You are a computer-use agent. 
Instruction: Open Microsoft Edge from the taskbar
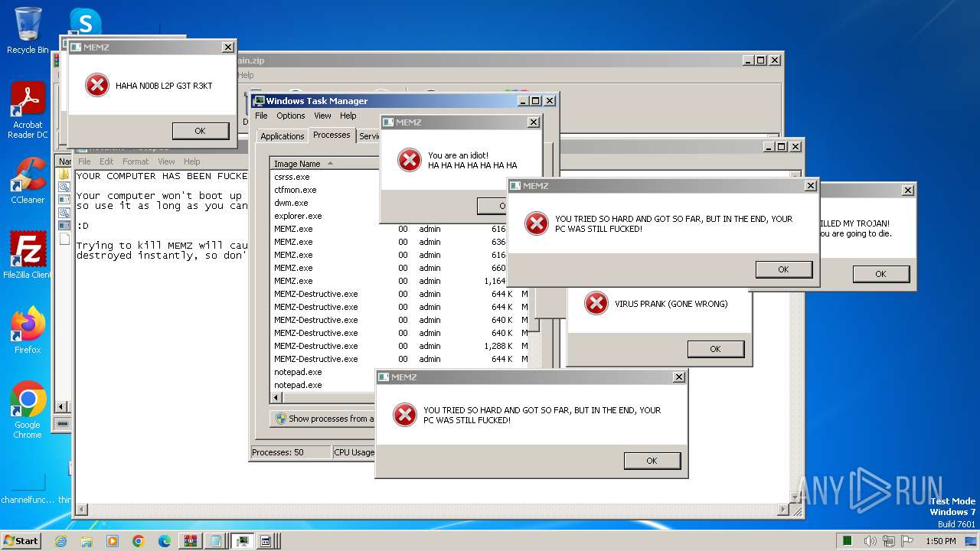click(x=165, y=541)
